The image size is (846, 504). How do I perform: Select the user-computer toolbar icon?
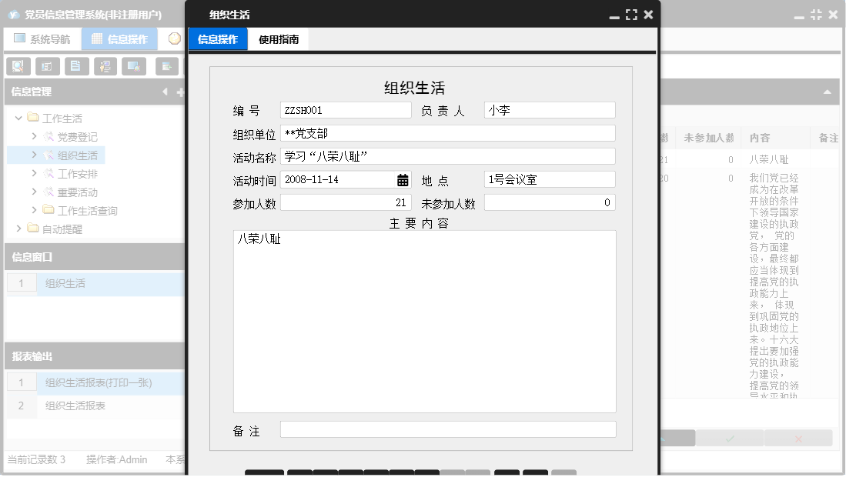pyautogui.click(x=105, y=66)
